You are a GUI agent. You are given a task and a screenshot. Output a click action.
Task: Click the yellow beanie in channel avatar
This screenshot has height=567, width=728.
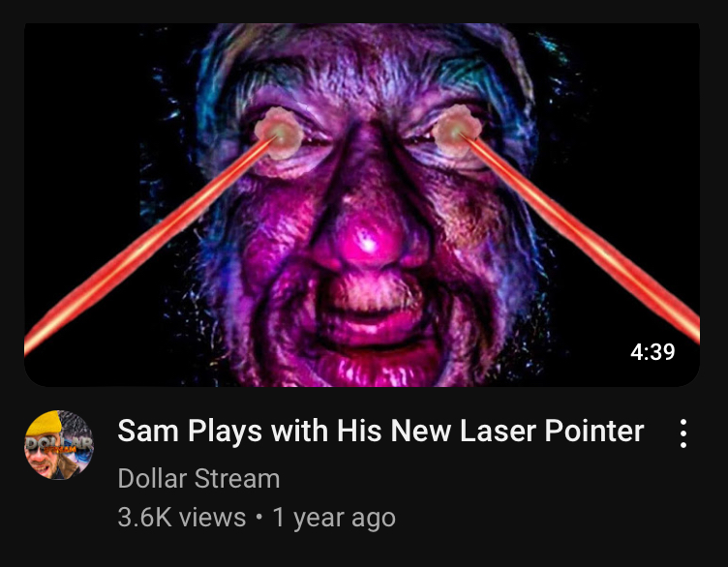click(45, 422)
